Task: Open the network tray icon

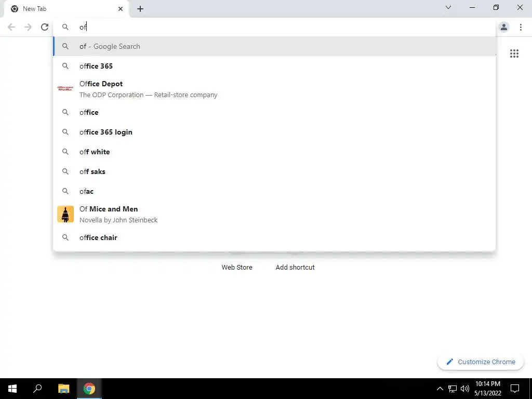Action: [453, 389]
